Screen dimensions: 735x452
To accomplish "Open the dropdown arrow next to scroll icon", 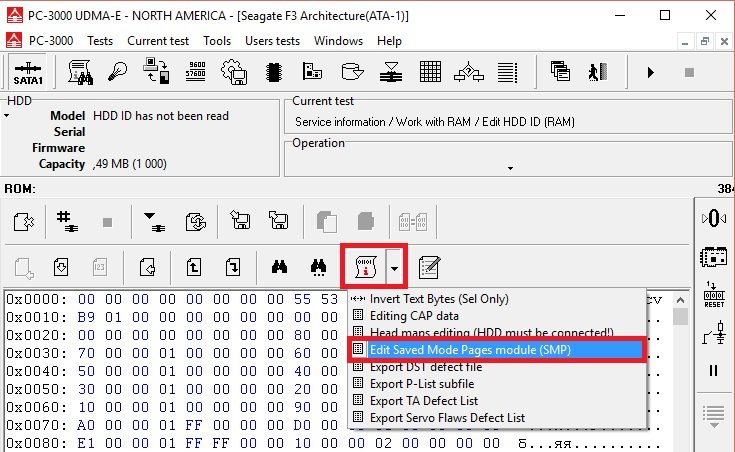I will (x=395, y=269).
